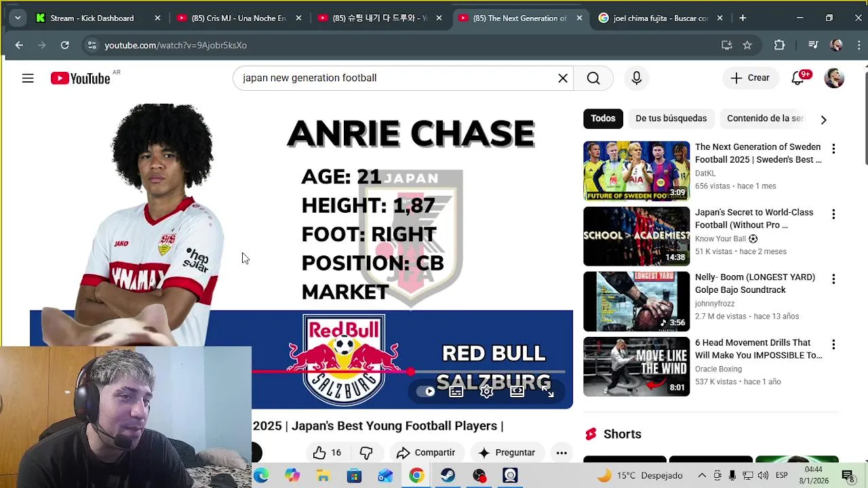Open Steam from taskbar
This screenshot has width=868, height=488.
[x=448, y=476]
